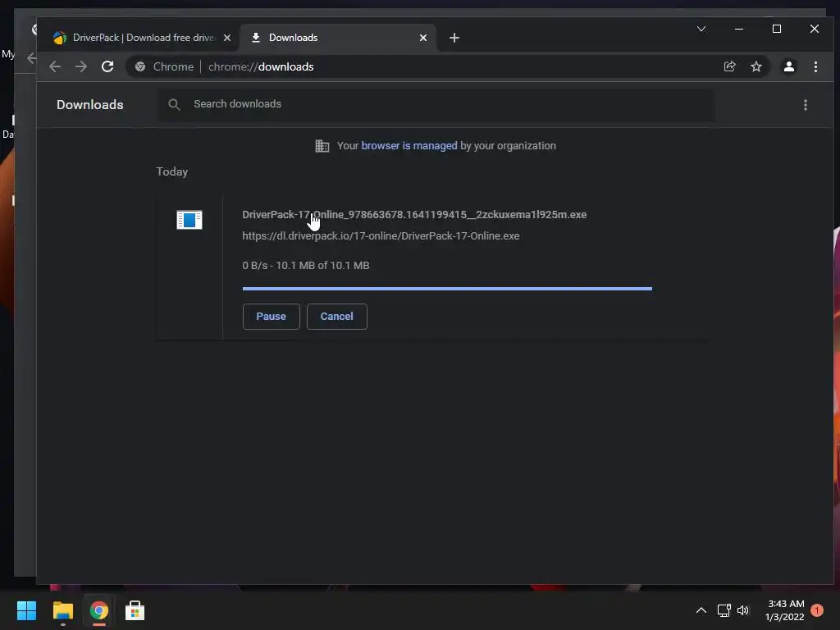Switch to the DriverPack browser tab
Image resolution: width=840 pixels, height=630 pixels.
142,38
